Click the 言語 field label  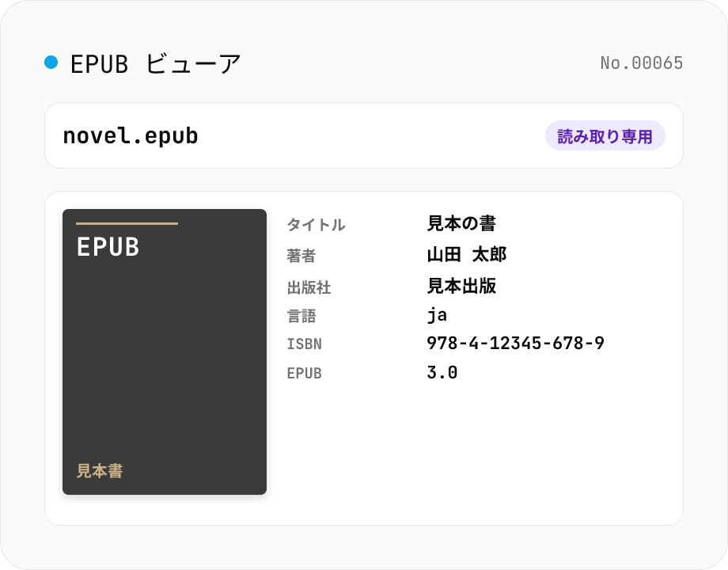click(x=301, y=317)
